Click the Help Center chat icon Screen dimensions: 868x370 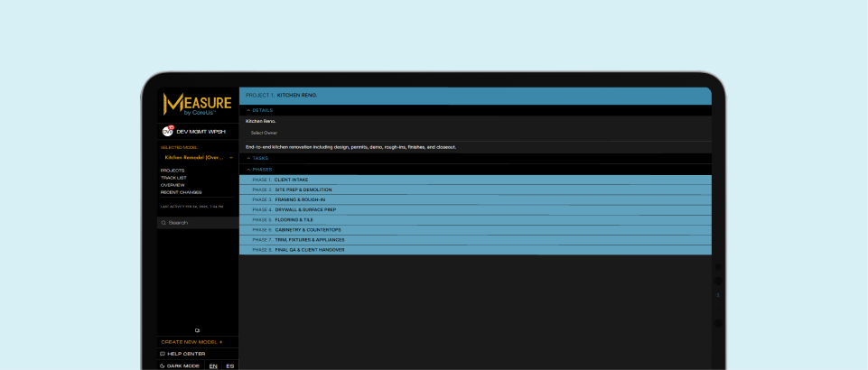(x=163, y=354)
